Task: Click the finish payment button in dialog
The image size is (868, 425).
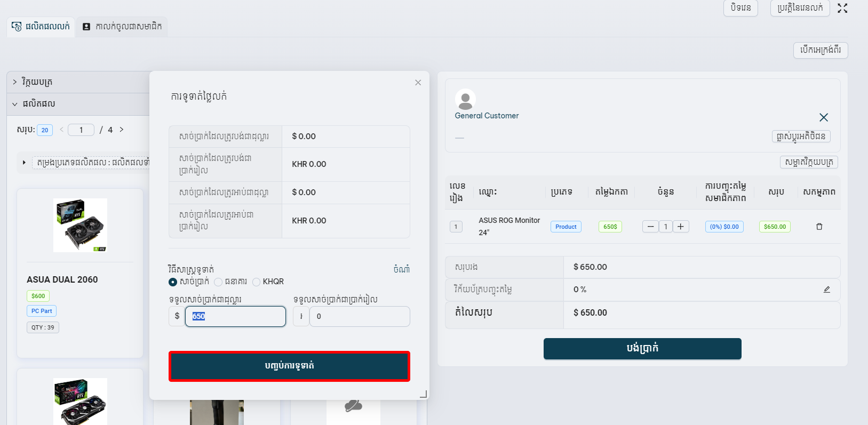Action: click(x=289, y=366)
